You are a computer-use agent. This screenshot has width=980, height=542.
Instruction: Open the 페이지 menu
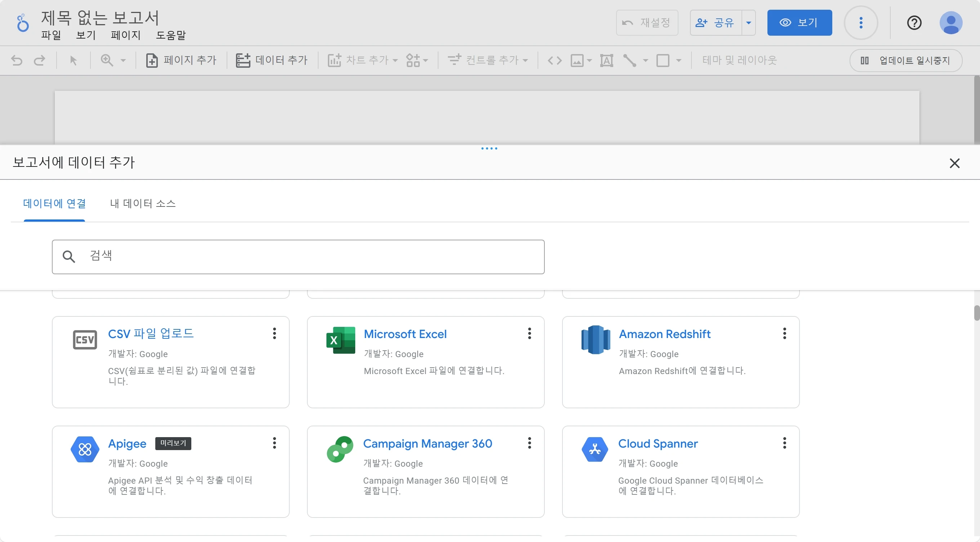point(125,35)
